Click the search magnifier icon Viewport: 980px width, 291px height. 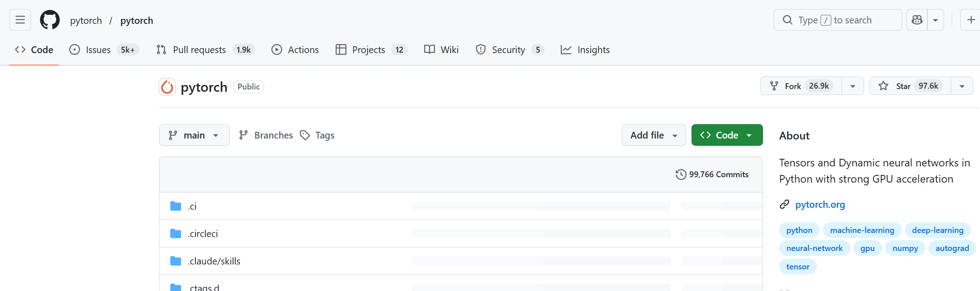(788, 20)
